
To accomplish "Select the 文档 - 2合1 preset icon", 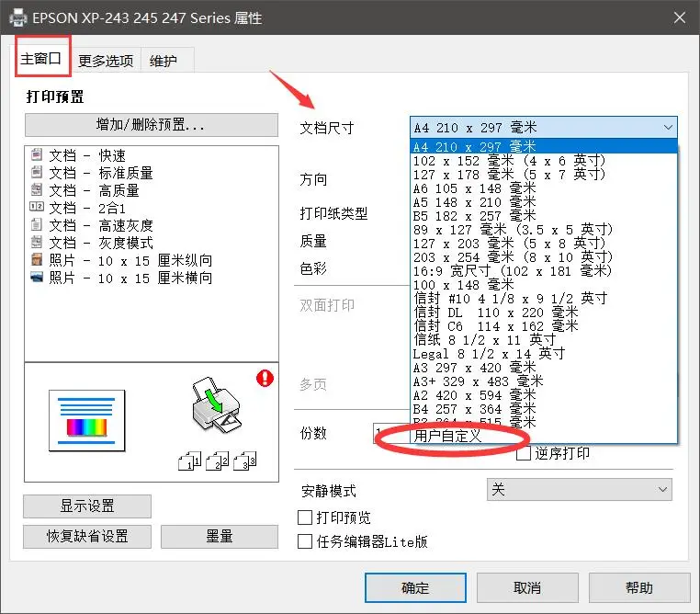I will click(x=37, y=208).
